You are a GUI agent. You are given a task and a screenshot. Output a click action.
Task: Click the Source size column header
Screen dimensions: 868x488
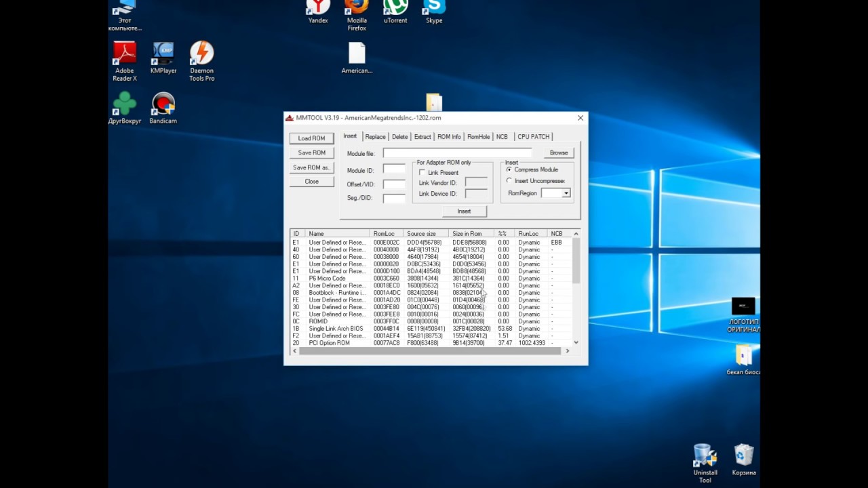coord(426,234)
